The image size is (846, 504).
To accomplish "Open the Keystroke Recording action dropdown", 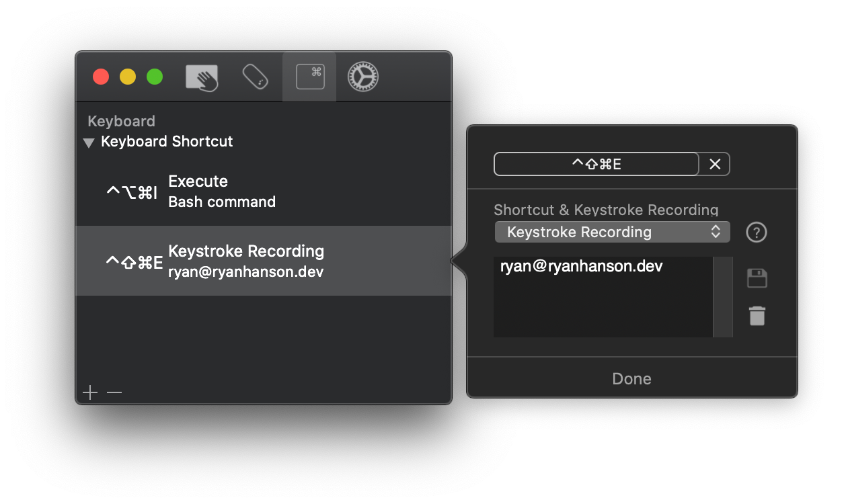I will pos(612,232).
